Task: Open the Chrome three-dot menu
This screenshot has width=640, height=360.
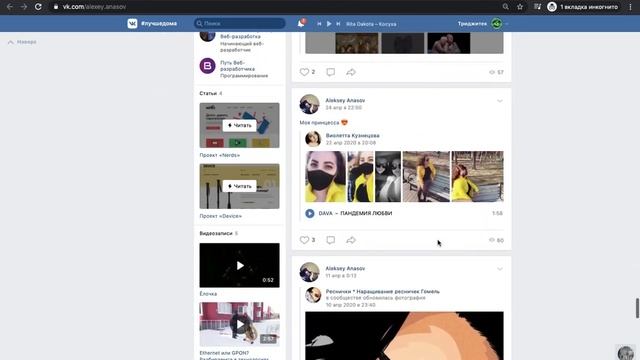Action: point(631,7)
